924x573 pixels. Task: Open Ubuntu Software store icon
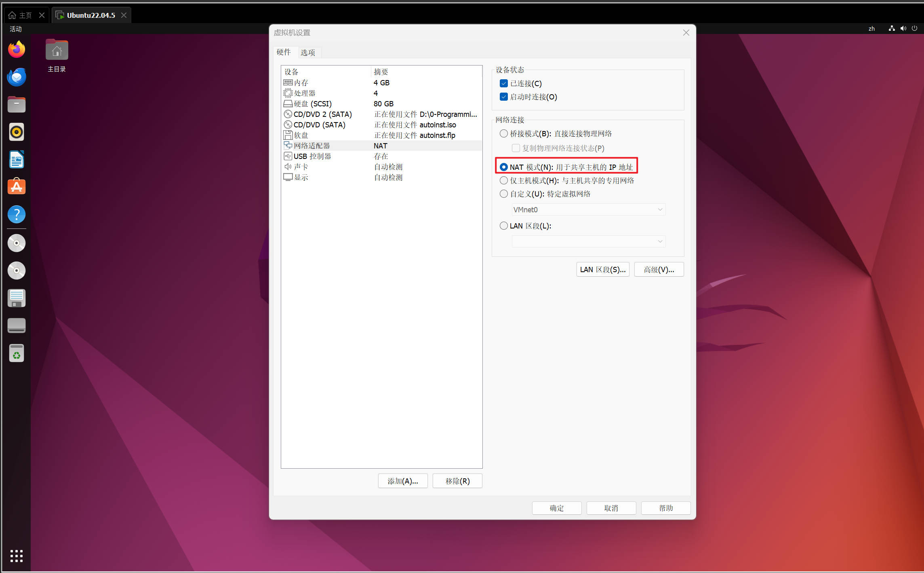17,187
